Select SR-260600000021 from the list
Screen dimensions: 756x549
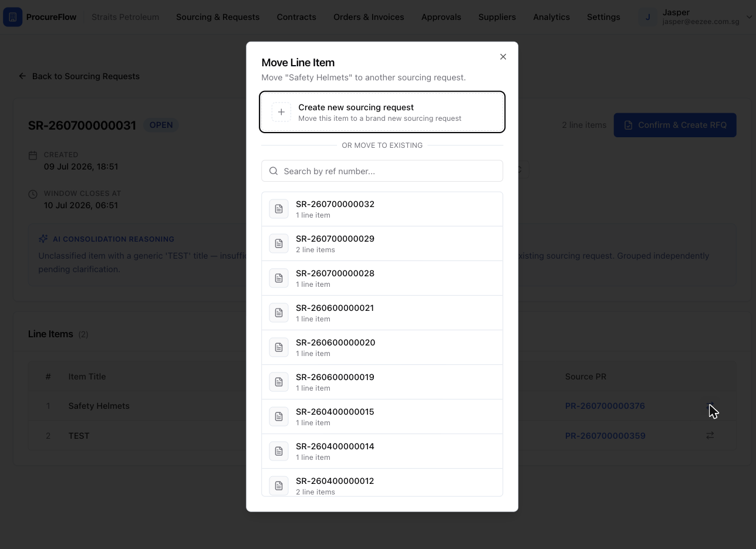pos(382,313)
